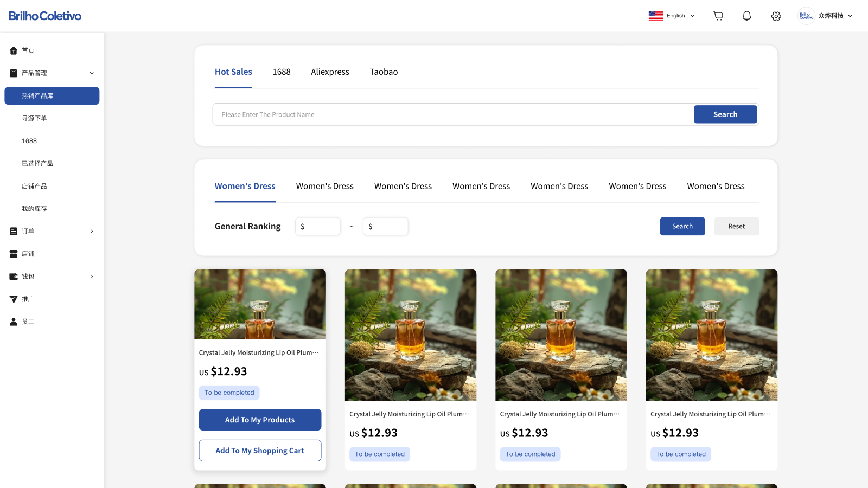Switch to the Aliexpress tab

tap(330, 72)
